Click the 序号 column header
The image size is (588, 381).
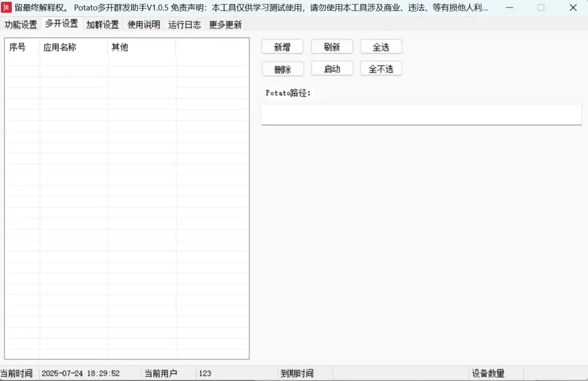coord(22,47)
